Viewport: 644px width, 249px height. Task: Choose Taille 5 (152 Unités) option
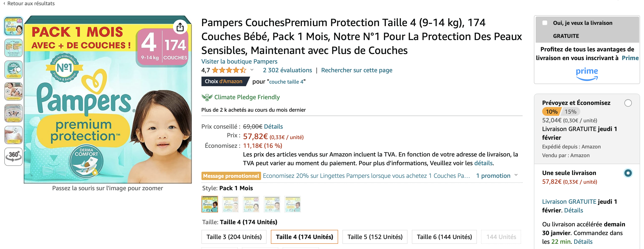374,237
